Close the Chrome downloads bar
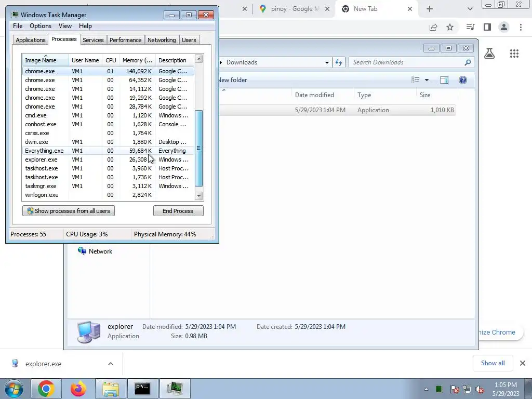 [x=523, y=363]
